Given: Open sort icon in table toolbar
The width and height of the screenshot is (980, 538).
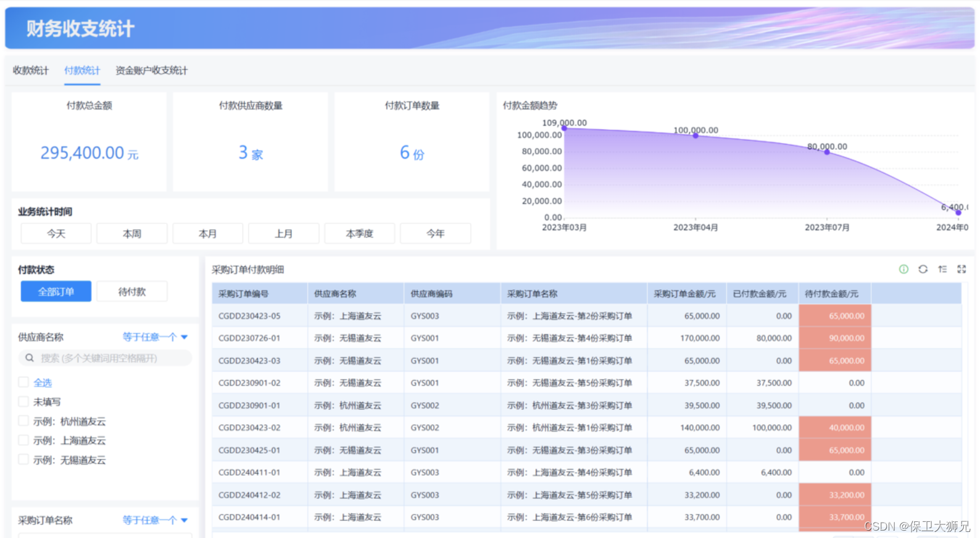Looking at the screenshot, I should [x=942, y=269].
